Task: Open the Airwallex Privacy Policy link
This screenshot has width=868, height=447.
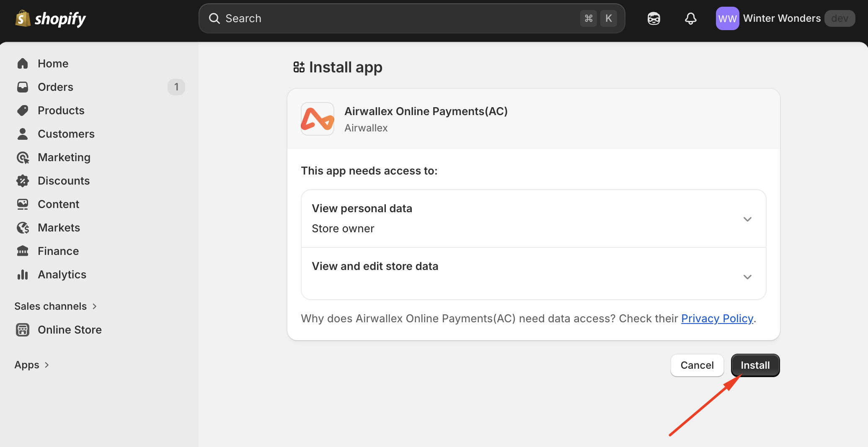Action: pyautogui.click(x=717, y=319)
